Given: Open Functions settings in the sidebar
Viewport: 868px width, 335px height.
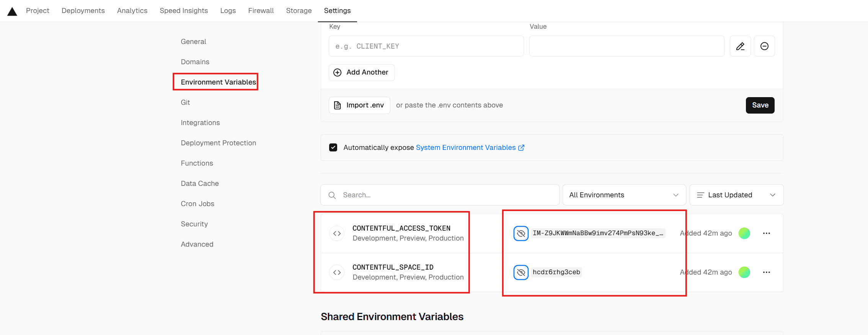Looking at the screenshot, I should (x=197, y=163).
